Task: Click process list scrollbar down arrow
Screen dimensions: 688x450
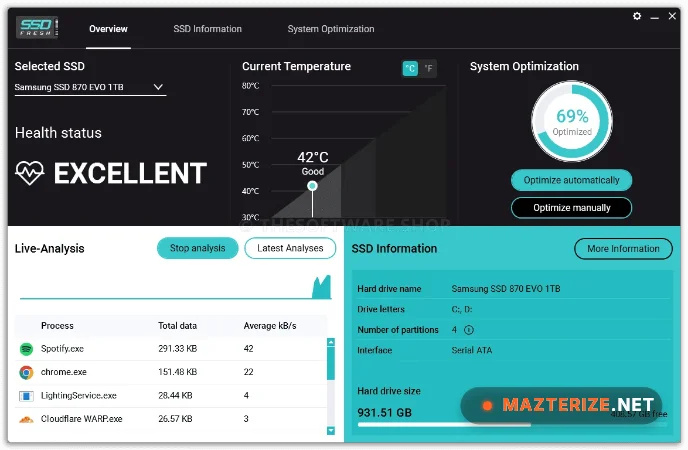Action: pos(331,431)
